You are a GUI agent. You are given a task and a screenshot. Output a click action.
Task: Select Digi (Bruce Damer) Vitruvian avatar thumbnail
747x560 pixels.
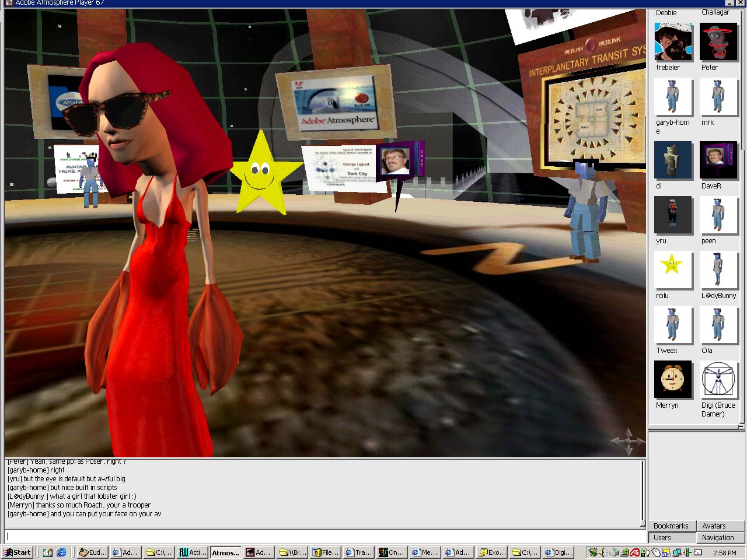pos(718,379)
